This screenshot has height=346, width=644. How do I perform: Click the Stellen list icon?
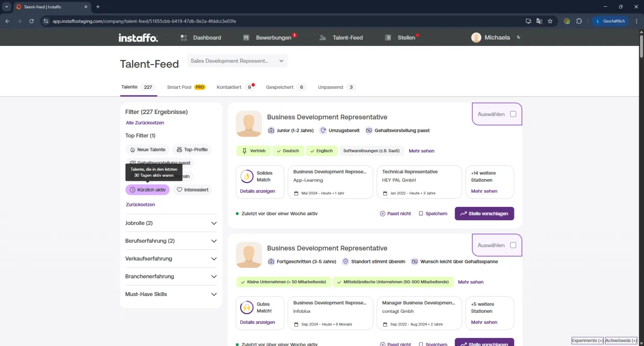tap(388, 38)
